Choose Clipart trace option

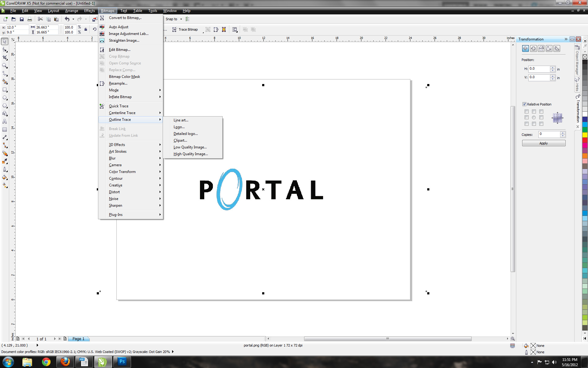[193, 140]
